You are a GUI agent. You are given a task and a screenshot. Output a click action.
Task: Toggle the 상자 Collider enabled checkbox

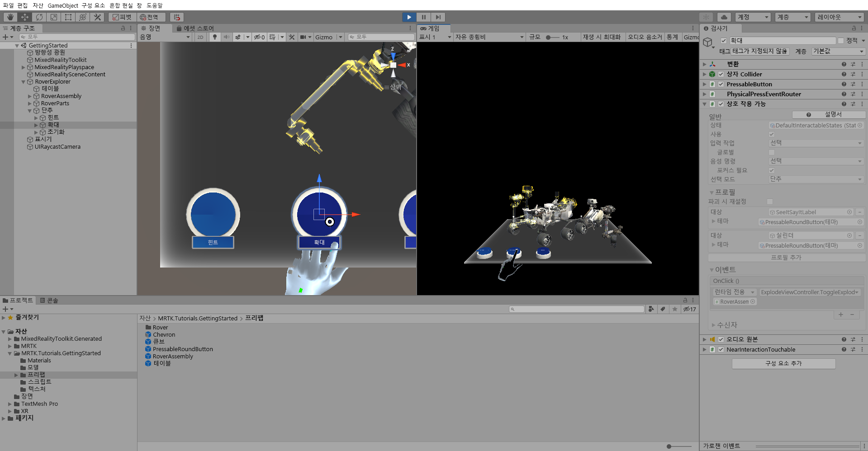click(x=721, y=74)
